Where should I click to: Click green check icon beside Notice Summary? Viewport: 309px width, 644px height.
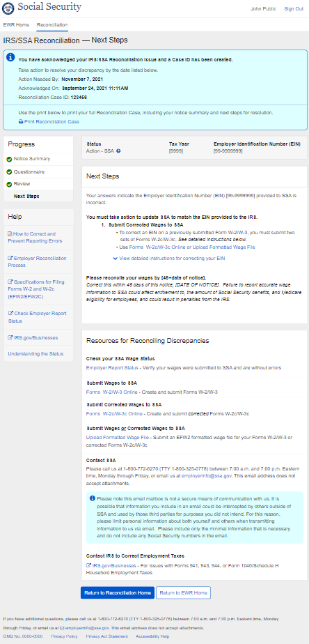(9, 160)
